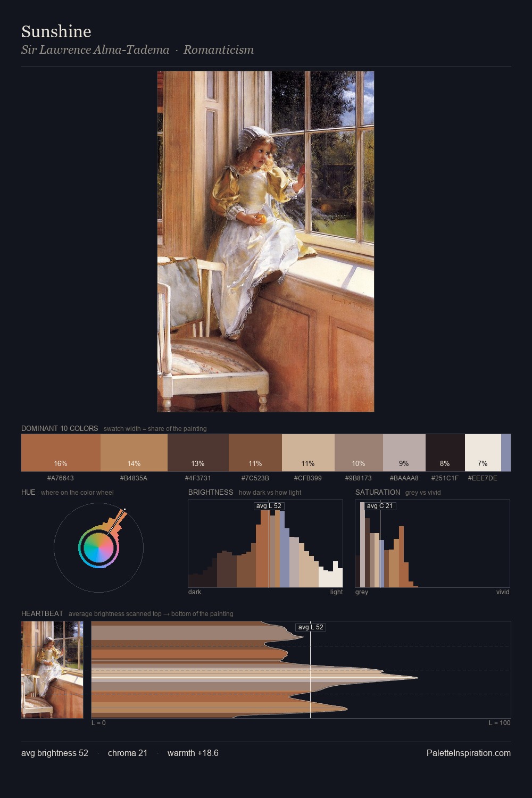This screenshot has width=532, height=798.
Task: Click the small painting thumbnail beside Heartbeat chart
Action: pyautogui.click(x=52, y=670)
